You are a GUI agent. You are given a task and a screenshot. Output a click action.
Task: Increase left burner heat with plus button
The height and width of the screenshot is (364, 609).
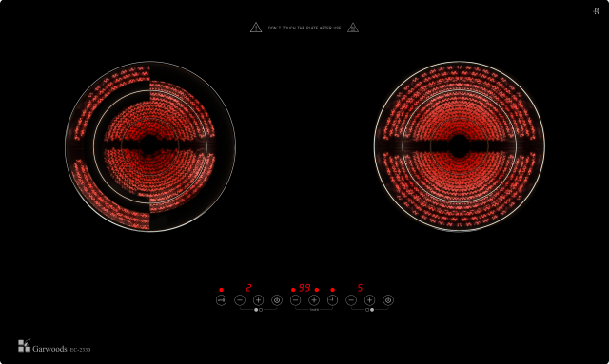(x=258, y=300)
